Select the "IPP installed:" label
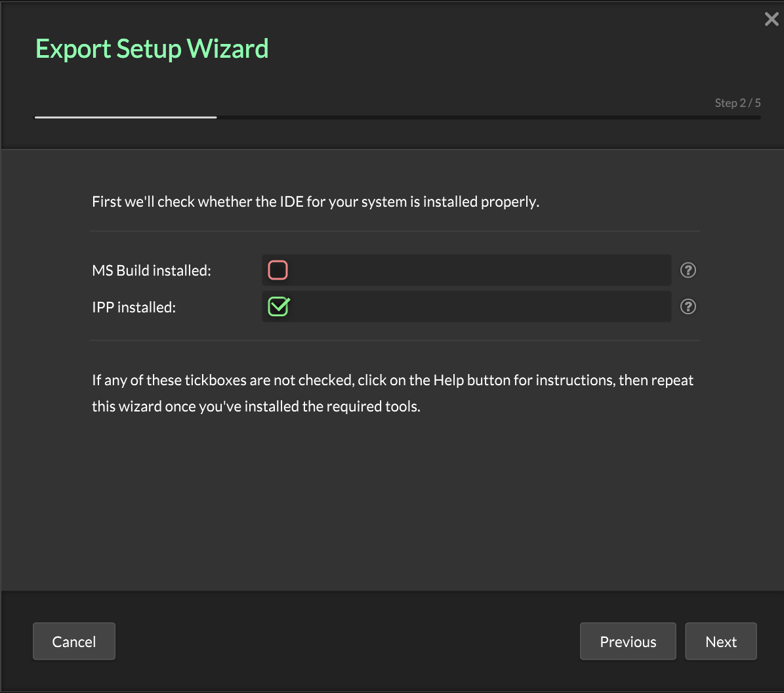The height and width of the screenshot is (693, 784). tap(134, 307)
